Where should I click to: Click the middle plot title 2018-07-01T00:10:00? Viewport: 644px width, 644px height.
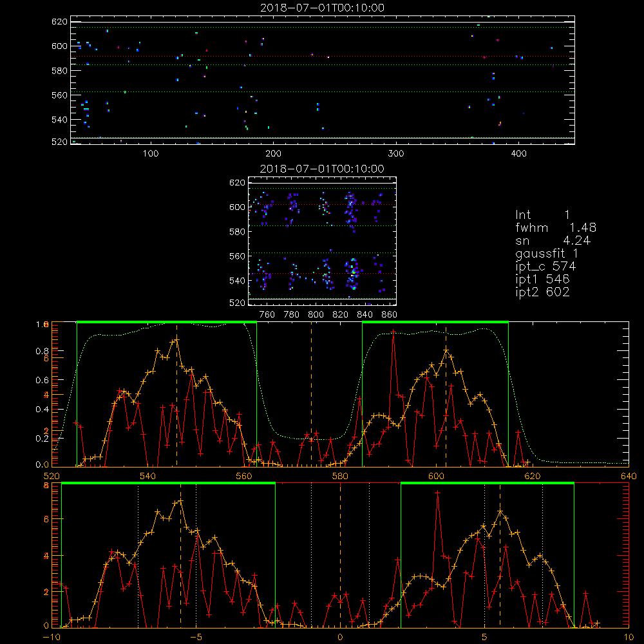tap(323, 169)
